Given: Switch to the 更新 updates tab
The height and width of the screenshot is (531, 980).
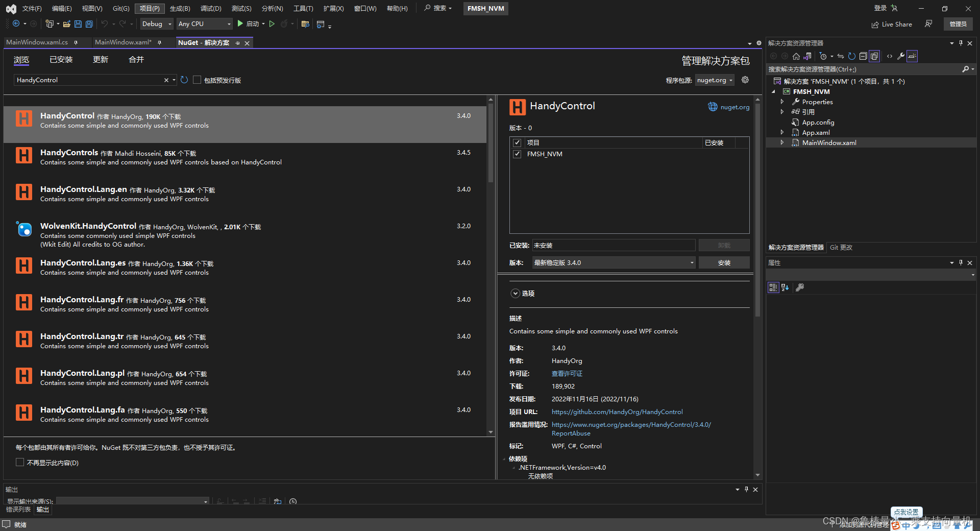Looking at the screenshot, I should pyautogui.click(x=101, y=60).
